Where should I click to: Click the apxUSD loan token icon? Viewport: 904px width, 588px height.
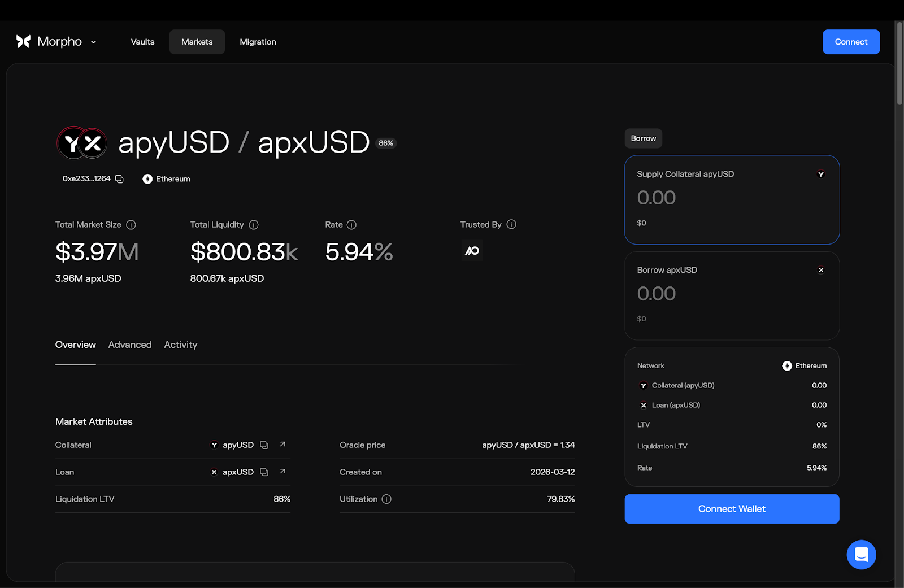click(x=214, y=472)
